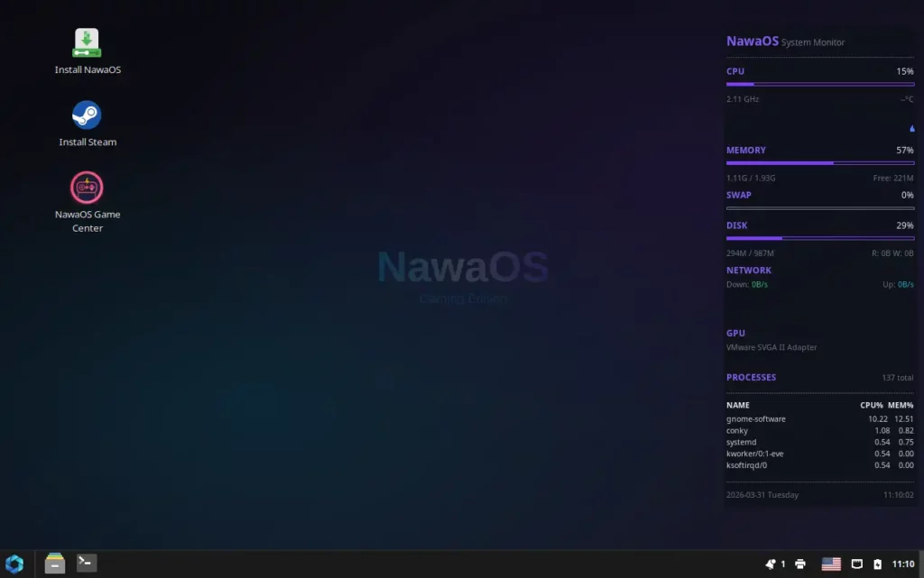Launch the terminal from the taskbar
Screen dimensions: 924x578
87,562
